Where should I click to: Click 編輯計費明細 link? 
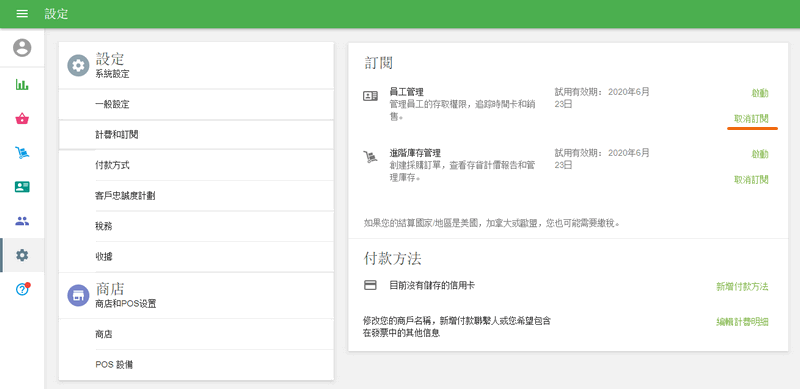click(742, 322)
